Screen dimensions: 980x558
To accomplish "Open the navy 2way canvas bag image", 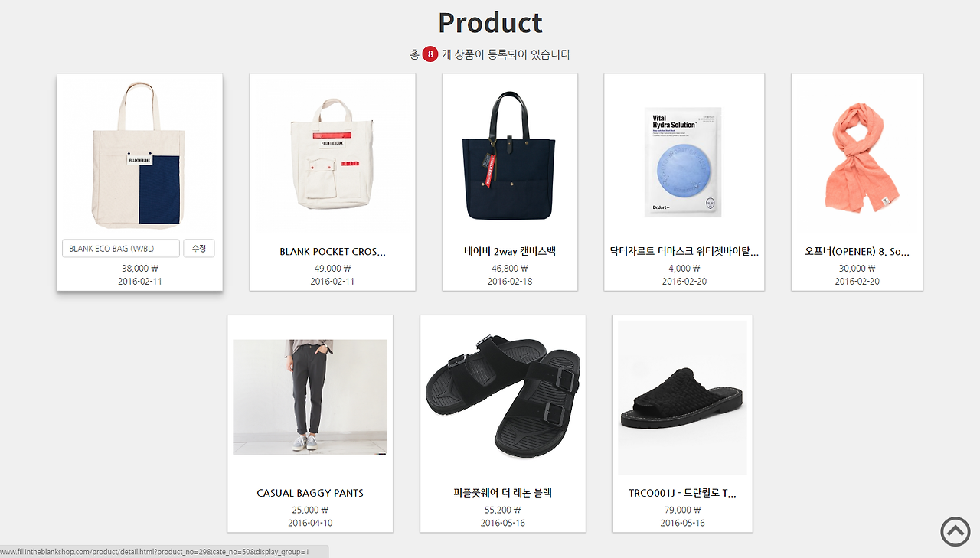I will (x=510, y=156).
